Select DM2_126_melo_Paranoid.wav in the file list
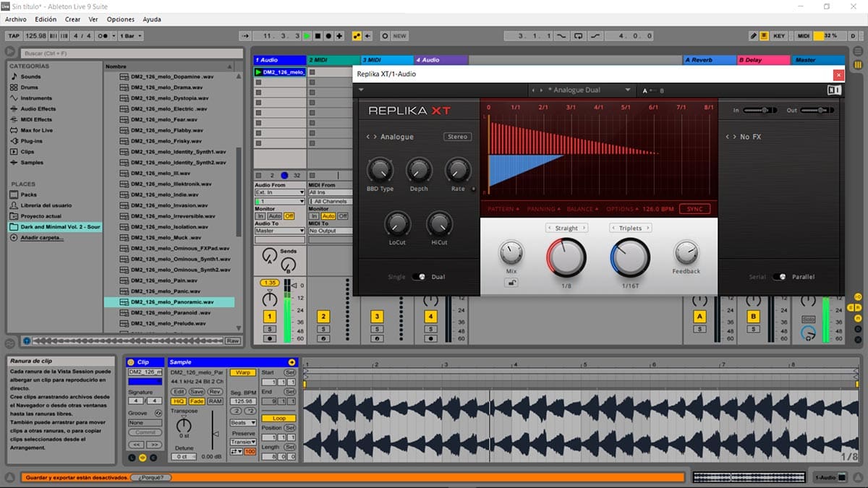Viewport: 868px width, 488px height. point(169,312)
